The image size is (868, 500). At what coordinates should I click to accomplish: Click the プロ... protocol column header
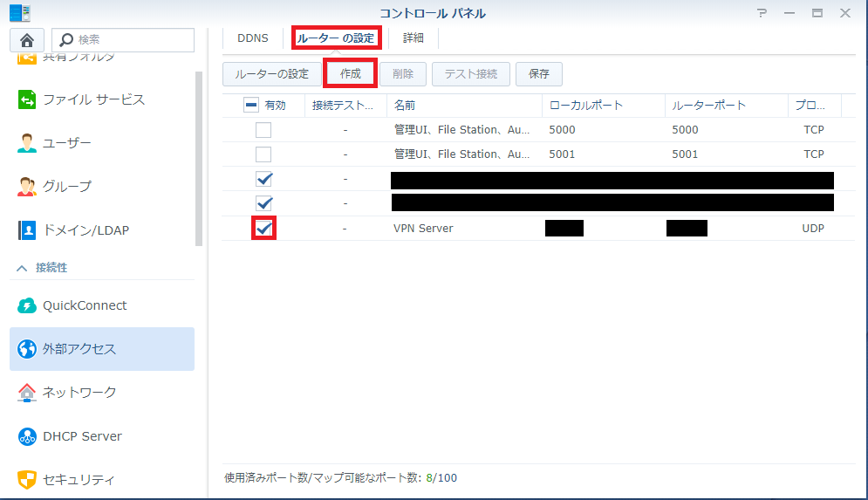point(814,106)
